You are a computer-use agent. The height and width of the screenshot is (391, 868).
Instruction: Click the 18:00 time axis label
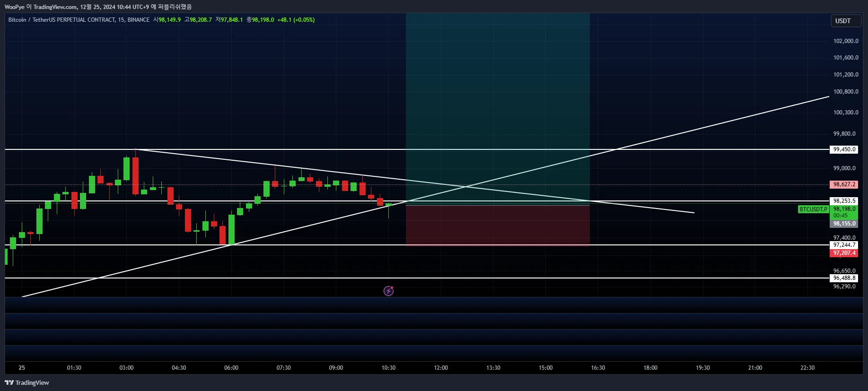tap(650, 368)
